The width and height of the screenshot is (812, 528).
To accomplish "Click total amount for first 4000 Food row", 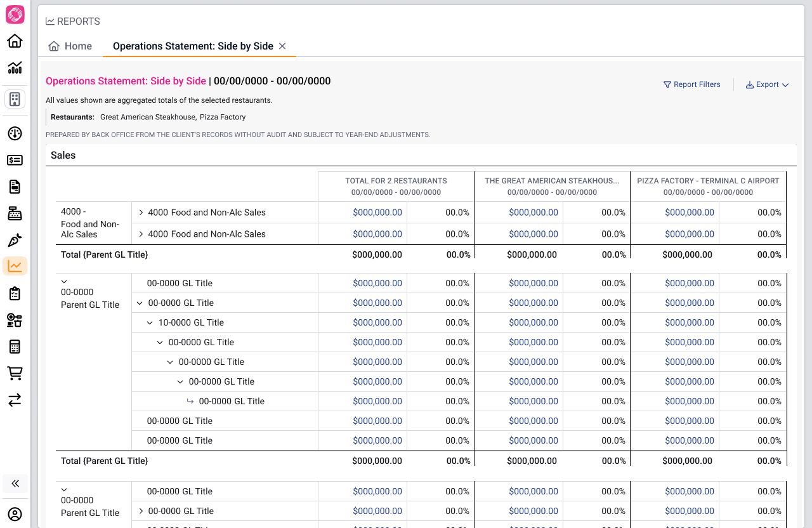I will (x=377, y=213).
